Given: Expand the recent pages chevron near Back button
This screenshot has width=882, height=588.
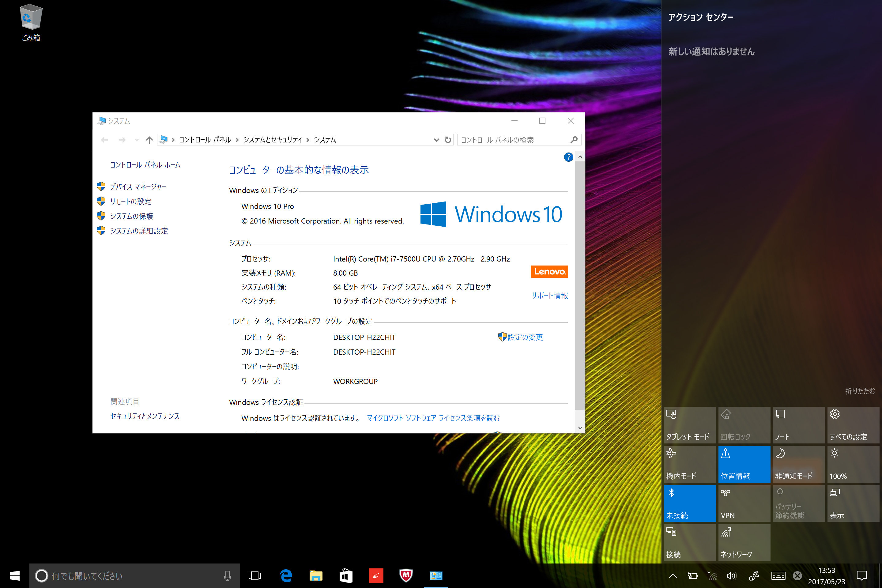Looking at the screenshot, I should (136, 140).
